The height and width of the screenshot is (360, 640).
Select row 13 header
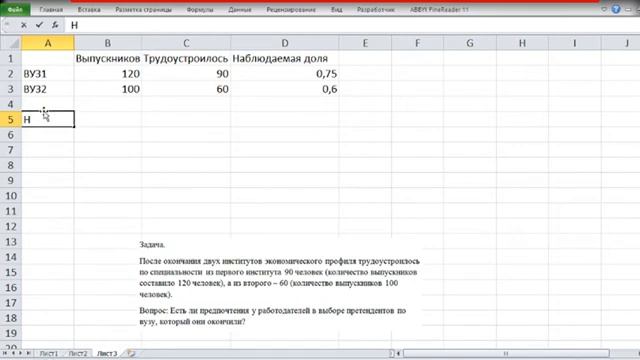pyautogui.click(x=11, y=242)
